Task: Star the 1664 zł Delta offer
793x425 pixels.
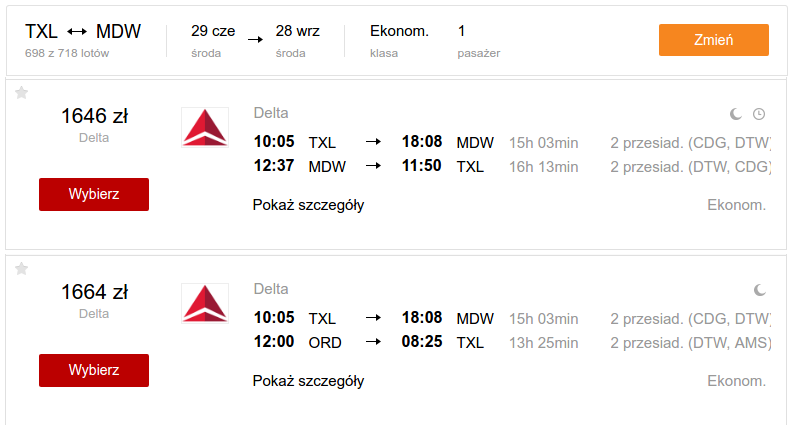Action: click(21, 269)
